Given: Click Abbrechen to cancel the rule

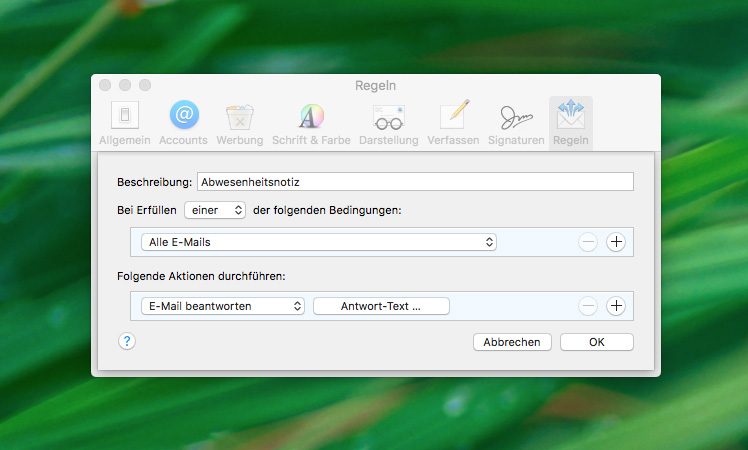Looking at the screenshot, I should pyautogui.click(x=511, y=342).
